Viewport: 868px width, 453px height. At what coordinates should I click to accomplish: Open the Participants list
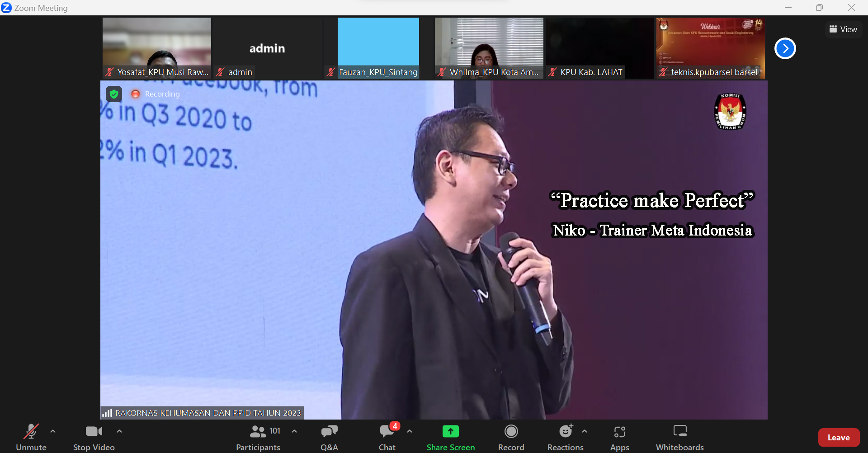click(258, 437)
